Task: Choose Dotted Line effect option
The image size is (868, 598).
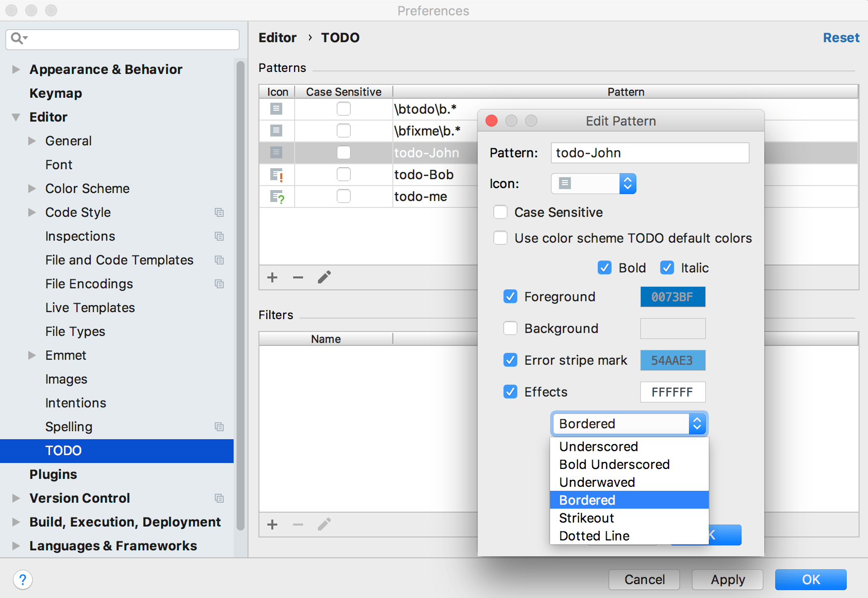Action: (594, 536)
